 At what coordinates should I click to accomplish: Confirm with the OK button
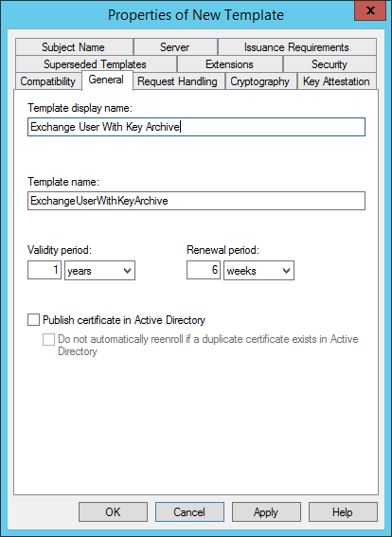[x=113, y=512]
